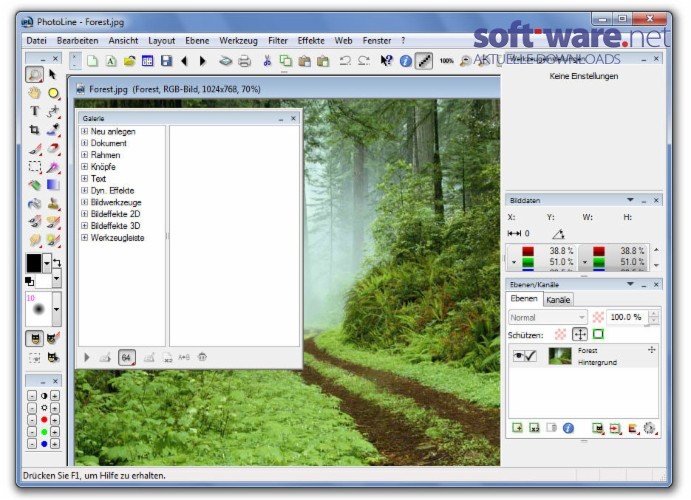This screenshot has width=691, height=500.
Task: Select the Text tool
Action: 34,111
